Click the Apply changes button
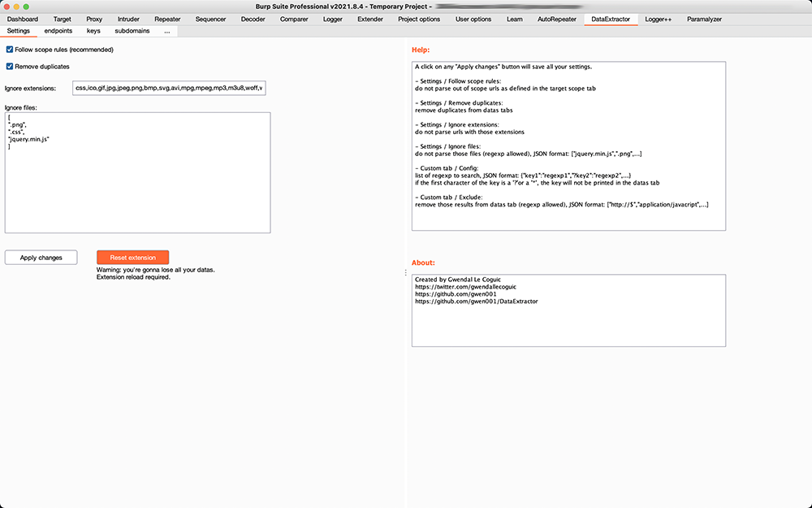The width and height of the screenshot is (812, 508). (x=41, y=258)
